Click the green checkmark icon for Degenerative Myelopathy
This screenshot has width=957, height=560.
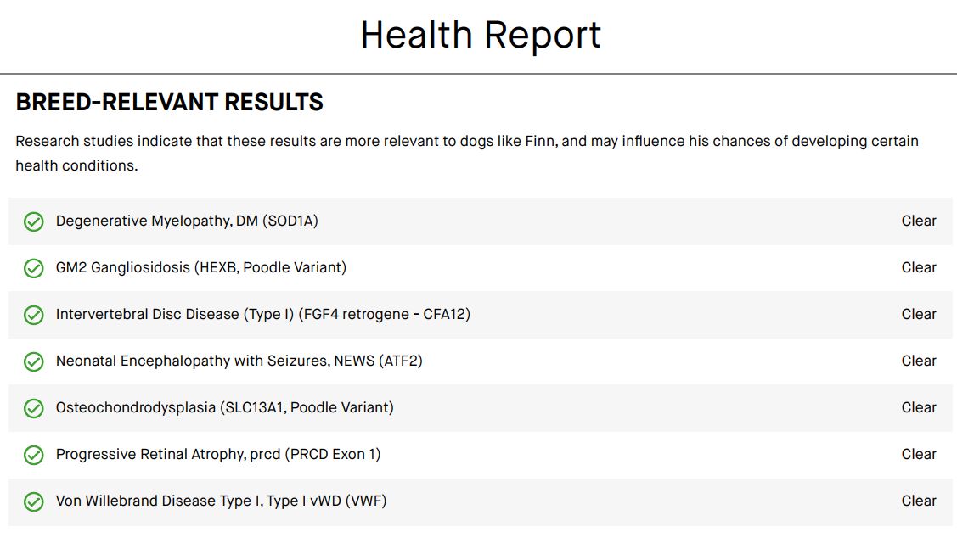click(34, 221)
